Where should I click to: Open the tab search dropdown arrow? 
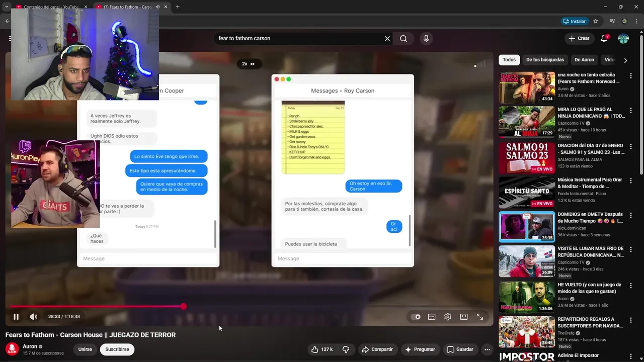click(x=7, y=7)
